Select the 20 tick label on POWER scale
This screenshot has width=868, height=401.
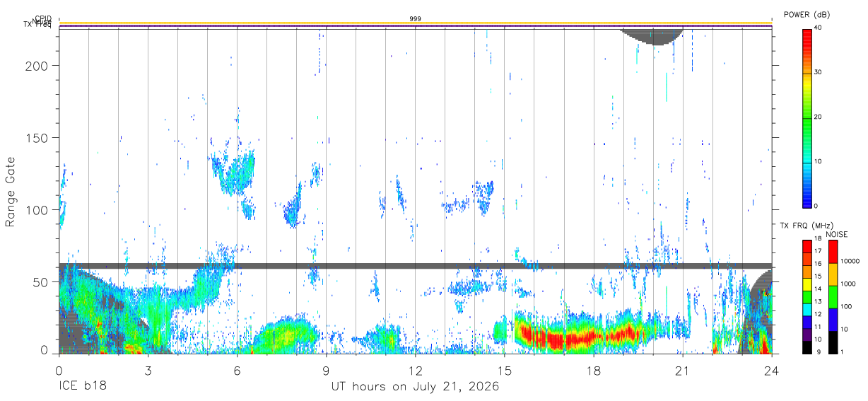coord(819,117)
